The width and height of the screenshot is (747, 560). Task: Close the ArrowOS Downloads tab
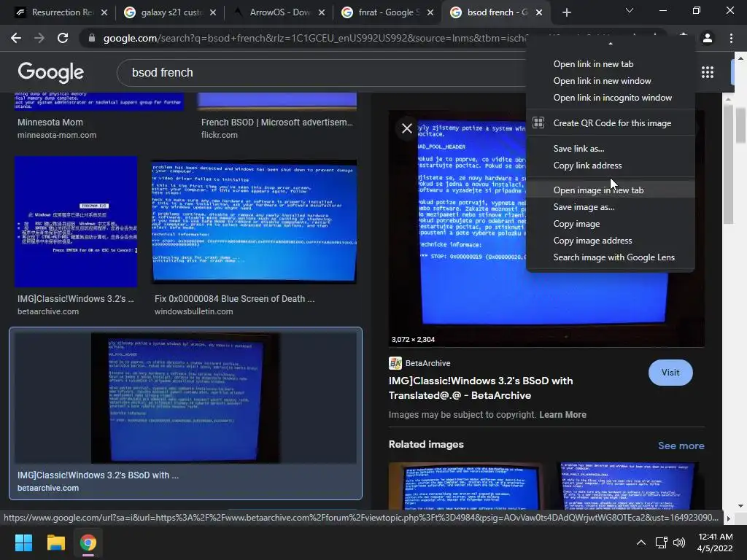tap(322, 12)
